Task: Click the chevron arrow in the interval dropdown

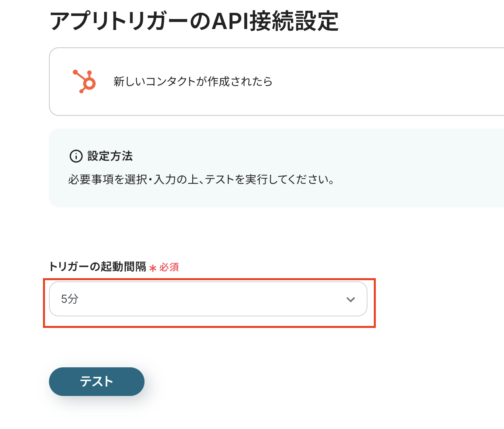Action: (350, 299)
